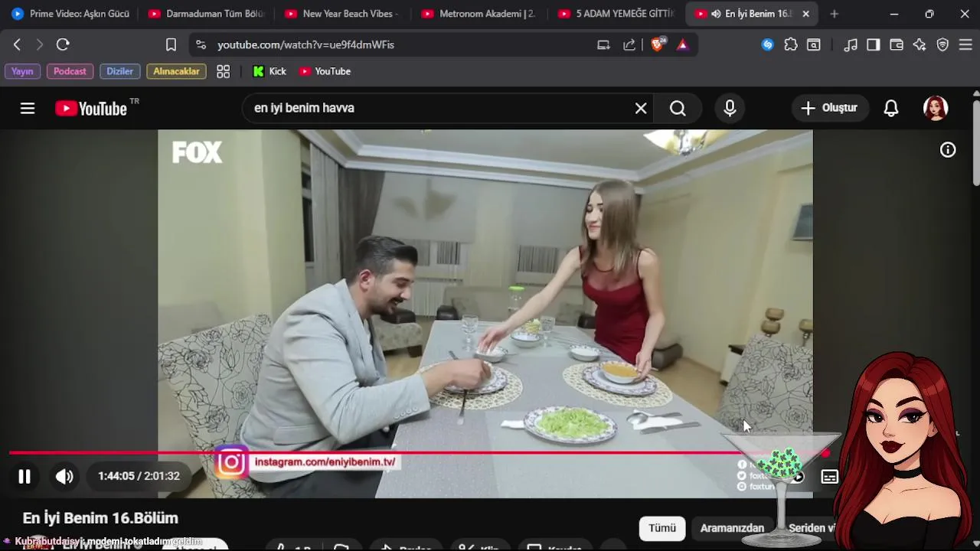Open the Oluştur create button

[x=829, y=108]
